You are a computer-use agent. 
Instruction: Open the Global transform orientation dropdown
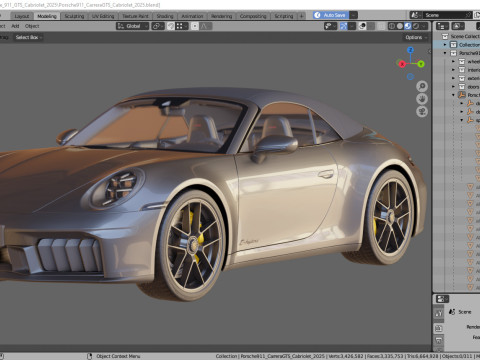132,26
